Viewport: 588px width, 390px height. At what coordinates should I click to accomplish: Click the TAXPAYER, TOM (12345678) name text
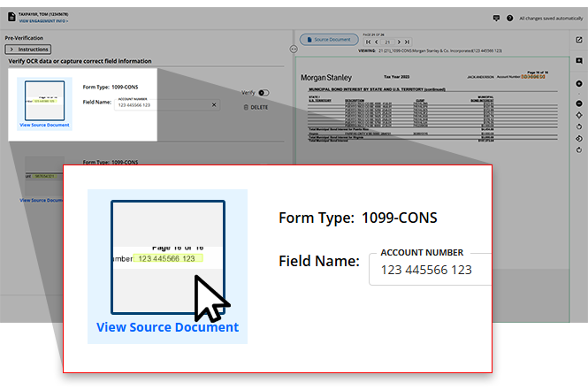43,14
